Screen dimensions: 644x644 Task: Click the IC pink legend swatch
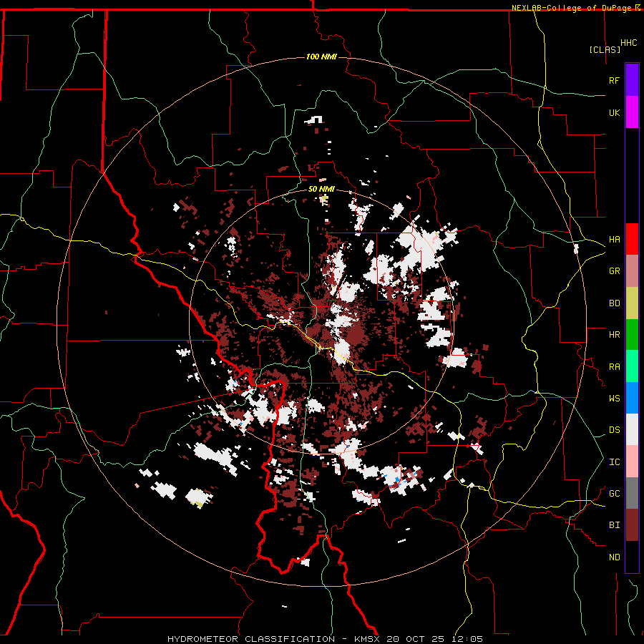pyautogui.click(x=632, y=462)
